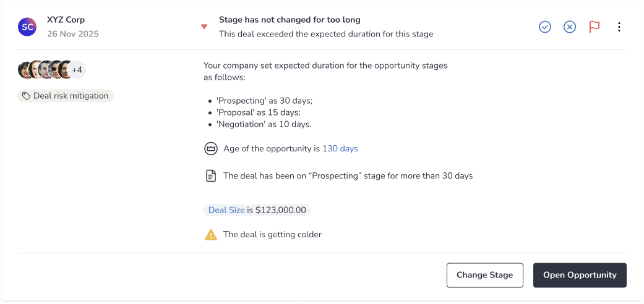Click the last participant avatar before +4
The height and width of the screenshot is (304, 644).
pyautogui.click(x=65, y=70)
